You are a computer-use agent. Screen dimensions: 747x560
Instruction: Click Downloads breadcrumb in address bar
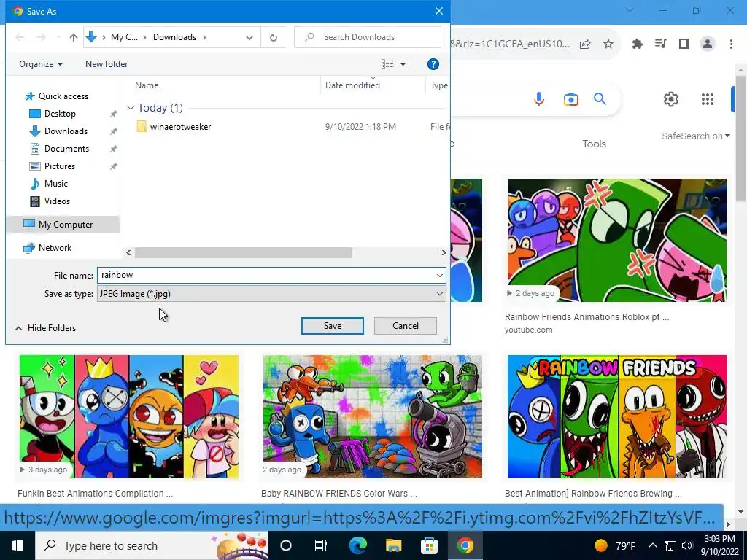pos(174,37)
